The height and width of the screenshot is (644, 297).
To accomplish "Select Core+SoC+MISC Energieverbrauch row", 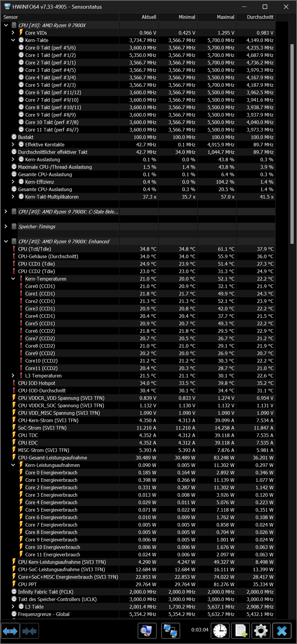I will click(138, 577).
